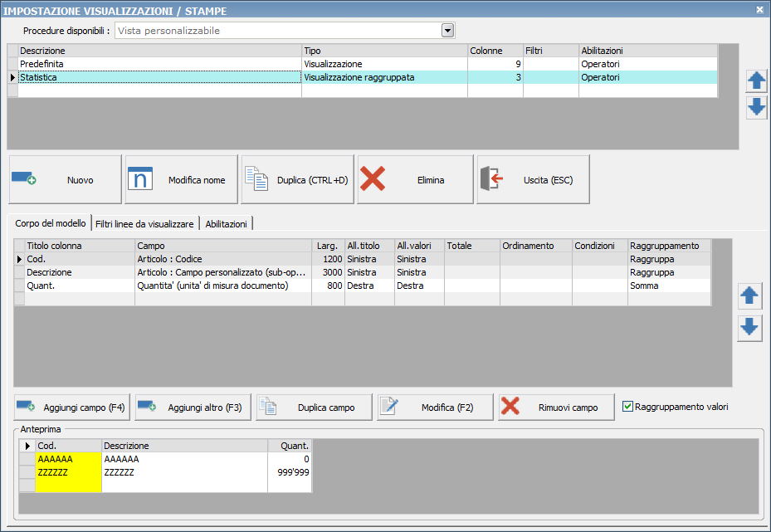
Task: Close the Impostazione Visualizzazioni window
Action: (x=759, y=10)
